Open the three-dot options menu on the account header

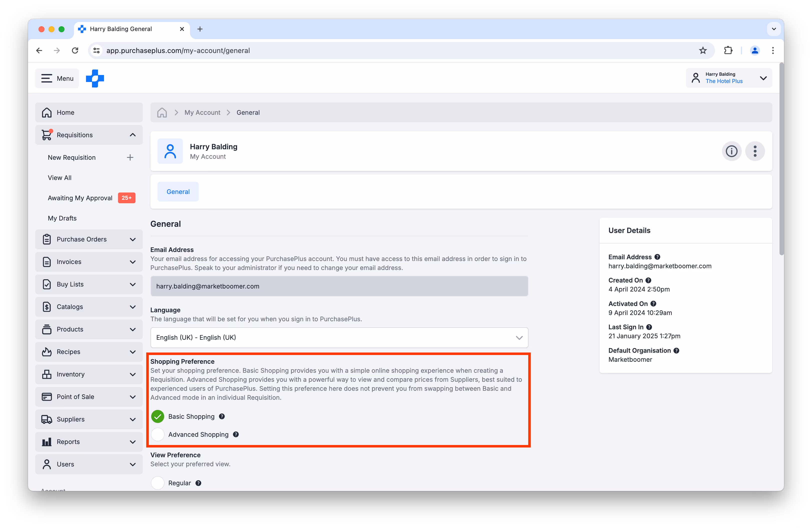coord(755,151)
